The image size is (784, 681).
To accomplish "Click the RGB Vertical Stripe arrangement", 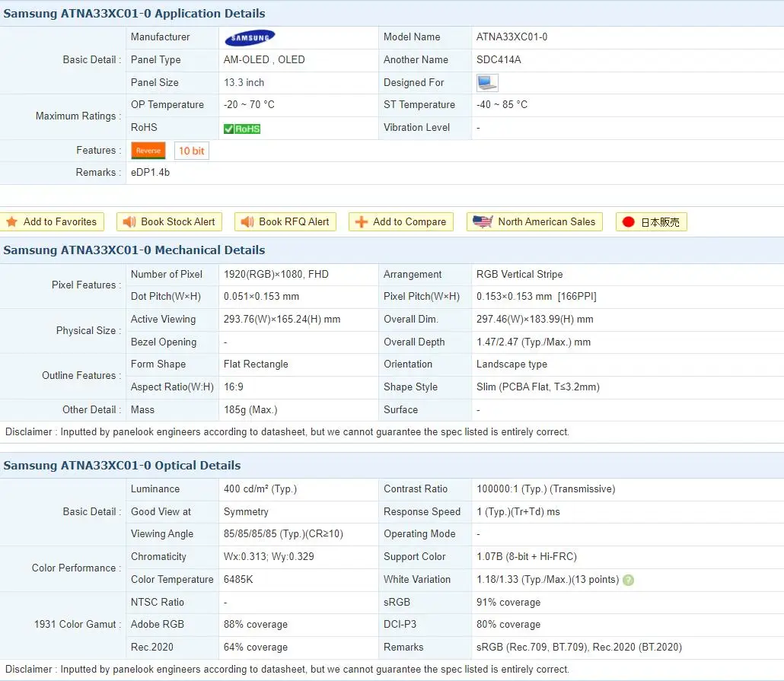I will tap(520, 274).
